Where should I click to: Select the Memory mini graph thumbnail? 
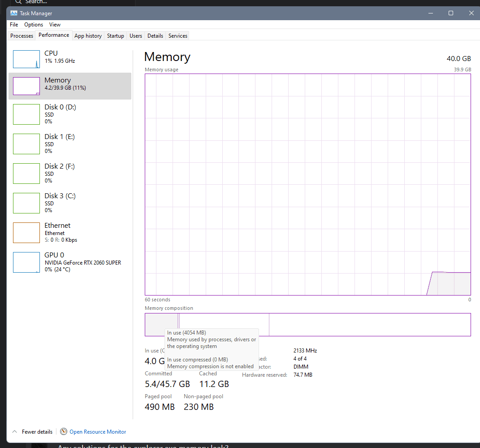(26, 86)
